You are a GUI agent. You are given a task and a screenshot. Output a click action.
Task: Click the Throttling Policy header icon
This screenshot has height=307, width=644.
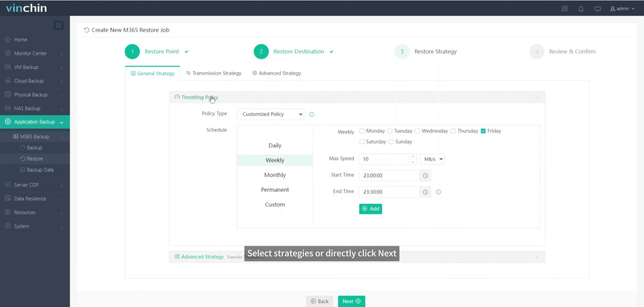(x=177, y=97)
